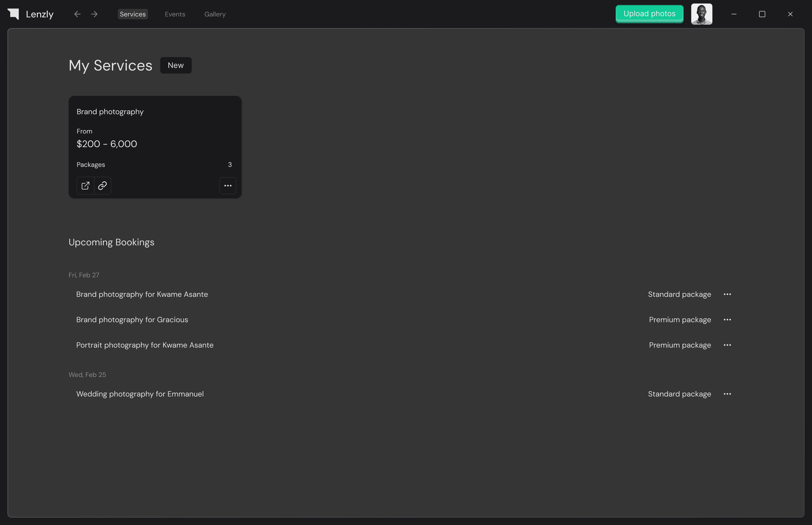Open Brand photography service in external view

85,186
